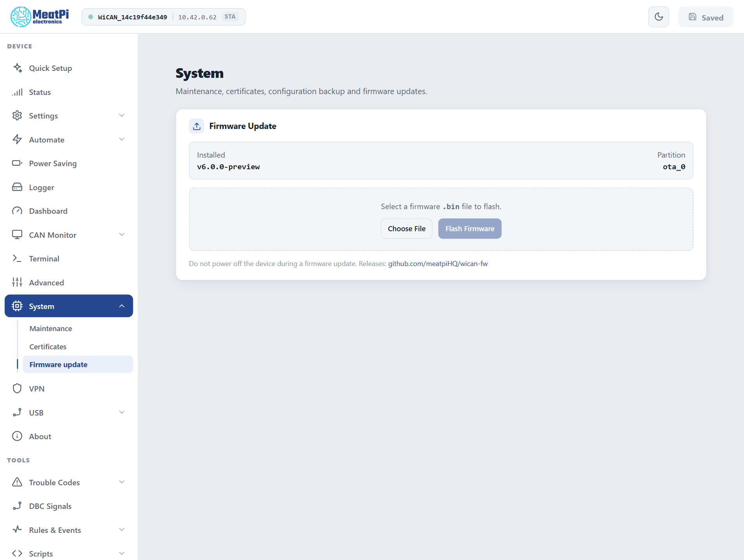Click the STA mode badge
The image size is (744, 560).
pyautogui.click(x=230, y=17)
